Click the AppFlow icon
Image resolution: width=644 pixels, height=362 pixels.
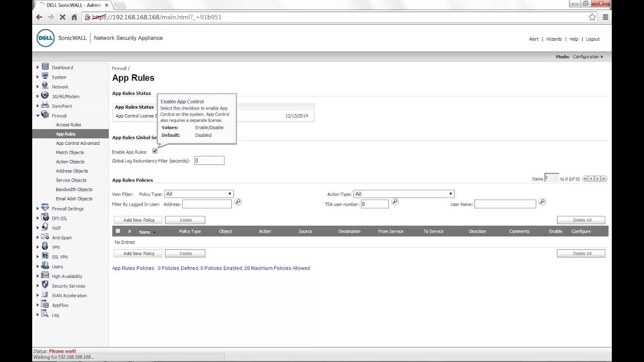click(45, 305)
